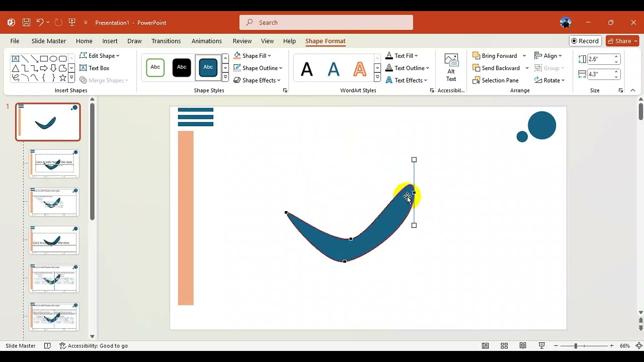Apply the black A WordArt style
The image size is (644, 362).
307,68
